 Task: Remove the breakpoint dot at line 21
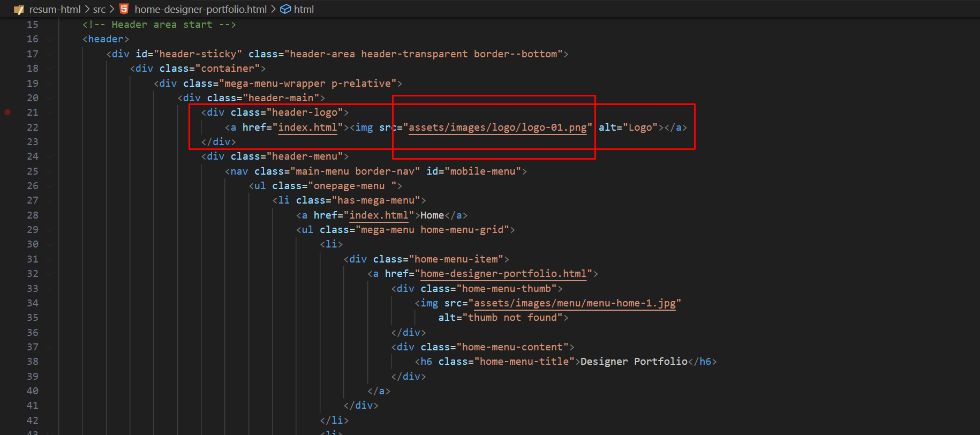[x=7, y=112]
